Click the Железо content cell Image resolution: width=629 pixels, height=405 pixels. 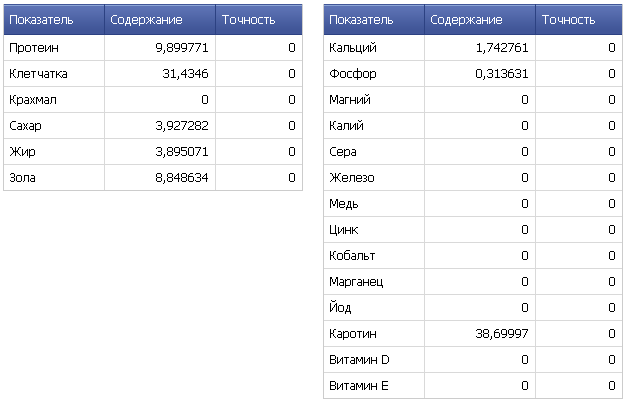pyautogui.click(x=480, y=178)
